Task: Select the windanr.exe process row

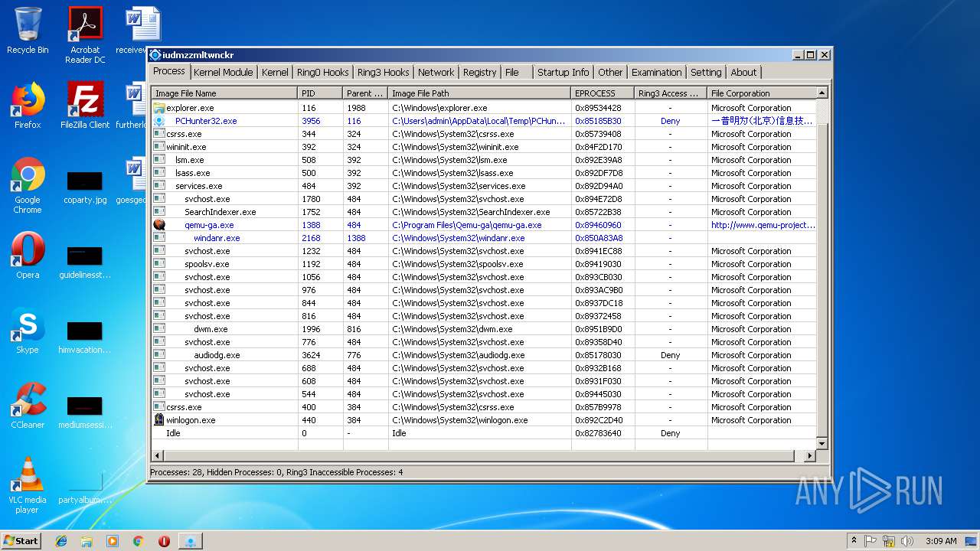Action: 484,238
